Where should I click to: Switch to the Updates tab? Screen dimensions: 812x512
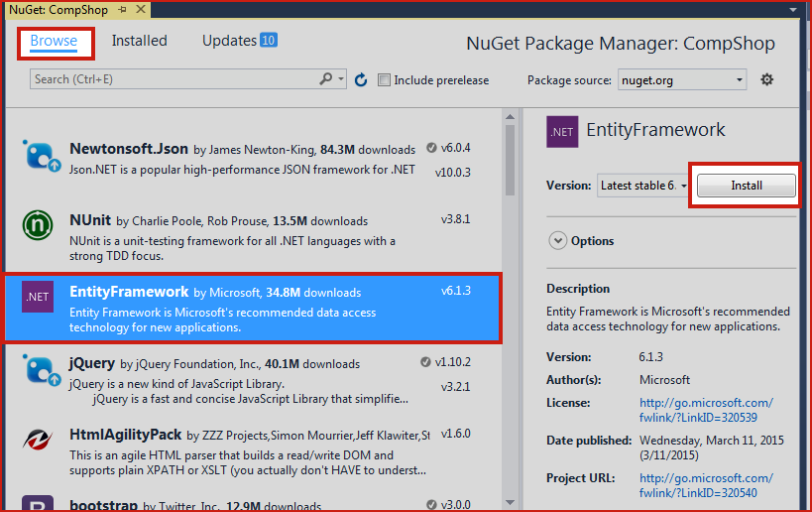[229, 41]
